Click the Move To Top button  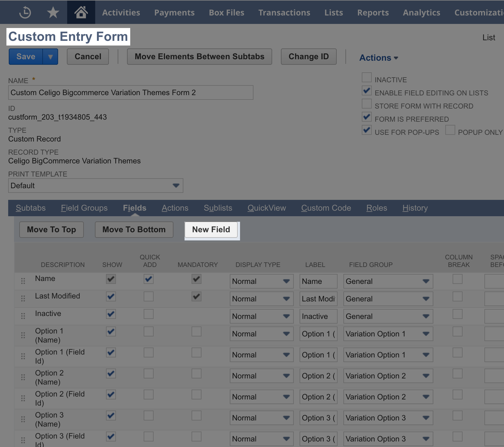coord(51,230)
